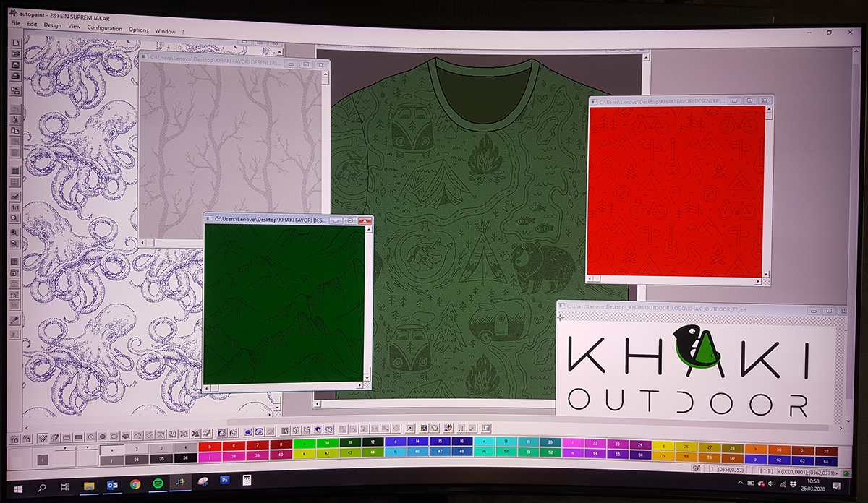Open the ? help menu

[183, 32]
